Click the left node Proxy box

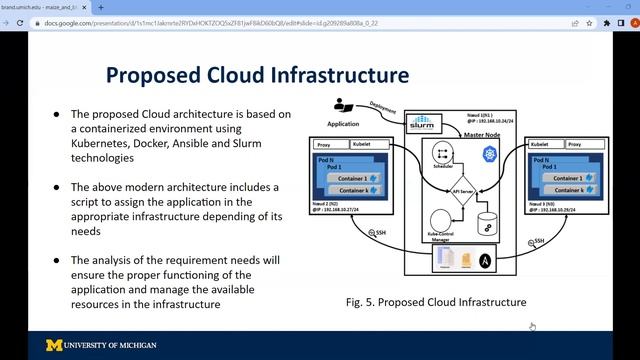[x=331, y=145]
